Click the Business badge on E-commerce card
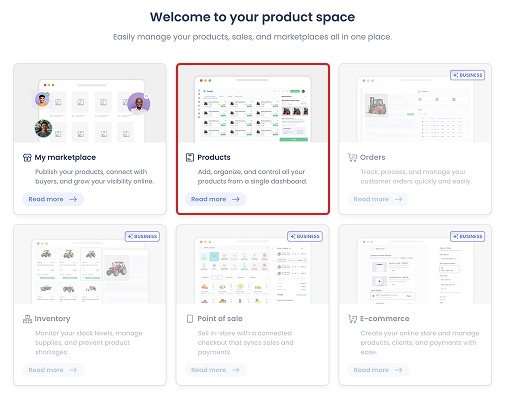Viewport: 505px width, 399px height. point(467,236)
